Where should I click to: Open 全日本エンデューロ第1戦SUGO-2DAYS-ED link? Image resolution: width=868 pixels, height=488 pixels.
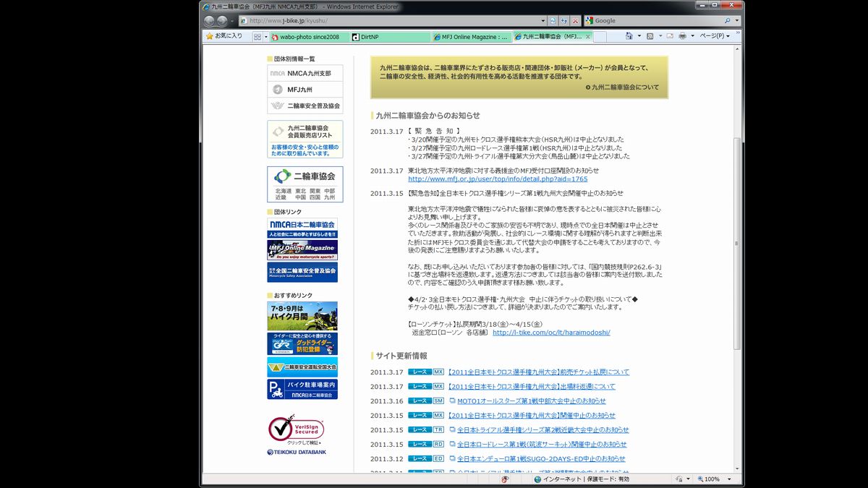click(541, 458)
